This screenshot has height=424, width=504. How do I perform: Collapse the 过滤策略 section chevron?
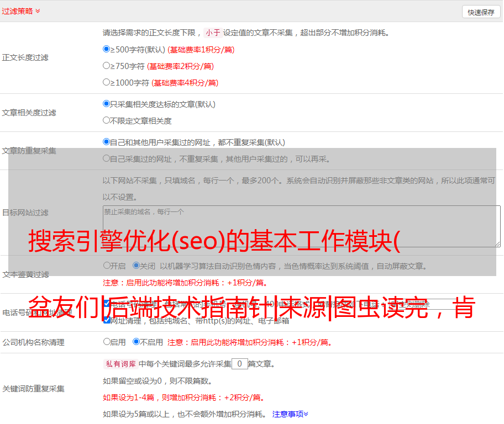coord(38,11)
